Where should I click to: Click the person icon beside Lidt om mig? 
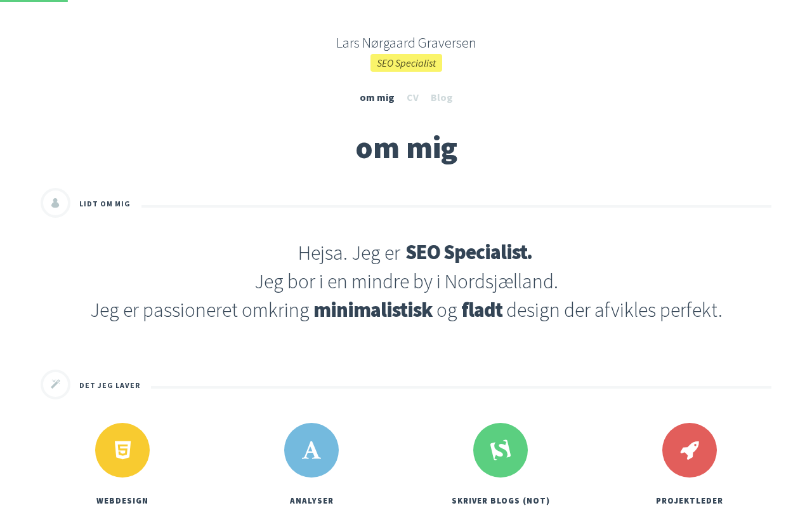point(56,203)
